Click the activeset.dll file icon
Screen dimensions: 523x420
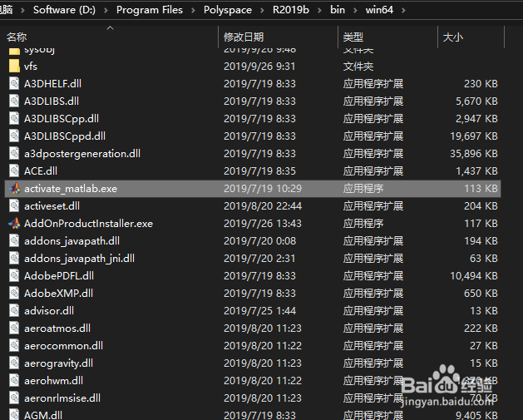[14, 205]
